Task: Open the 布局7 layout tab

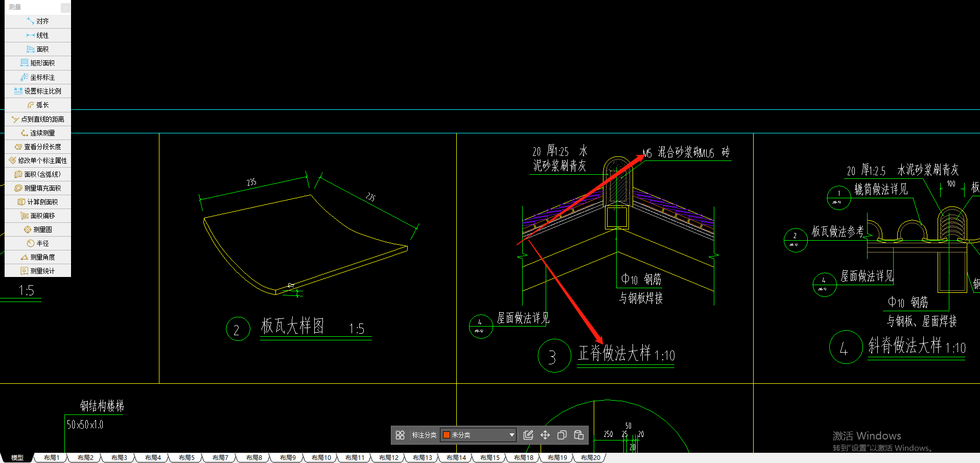Action: (x=220, y=458)
